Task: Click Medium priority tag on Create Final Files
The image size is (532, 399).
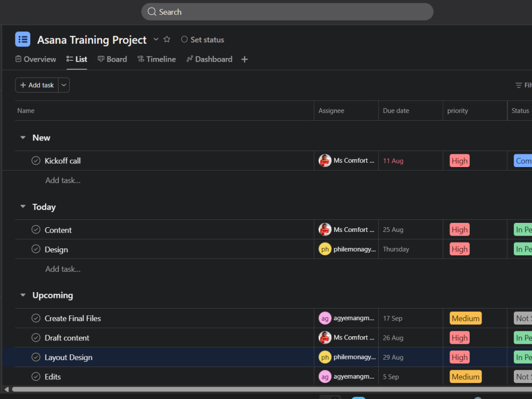Action: point(465,318)
